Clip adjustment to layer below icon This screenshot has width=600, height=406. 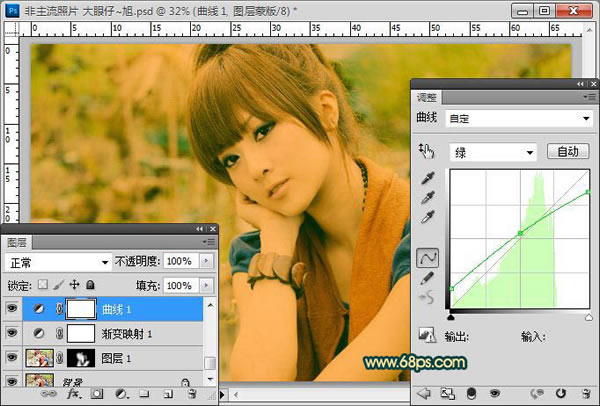(x=471, y=393)
